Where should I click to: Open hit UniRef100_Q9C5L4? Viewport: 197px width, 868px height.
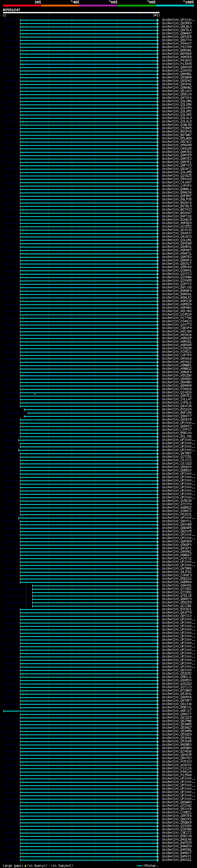(177, 30)
